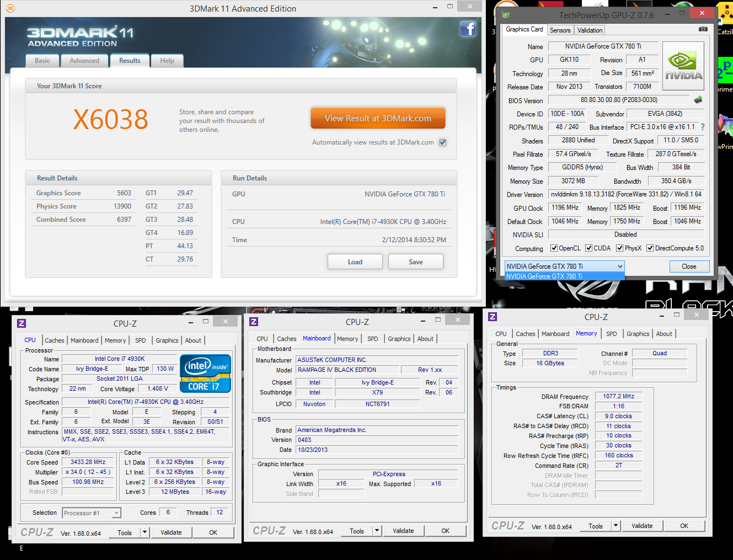Image resolution: width=733 pixels, height=560 pixels.
Task: Click OK in the CPU-Z Memory window
Action: (x=684, y=526)
